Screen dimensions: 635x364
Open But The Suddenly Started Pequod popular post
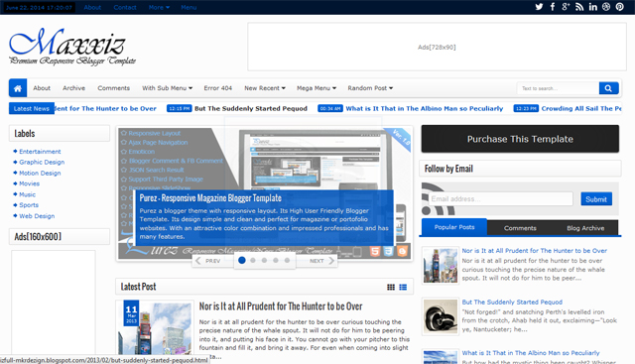(x=512, y=303)
